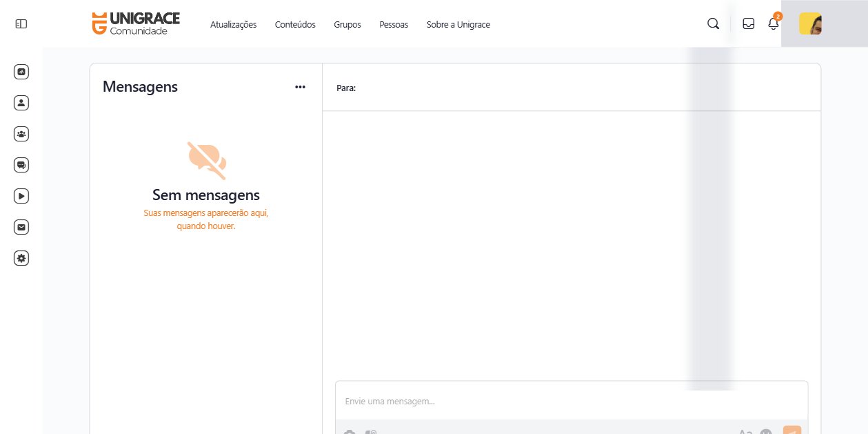
Task: Open the activity feed sidebar icon
Action: (x=21, y=72)
